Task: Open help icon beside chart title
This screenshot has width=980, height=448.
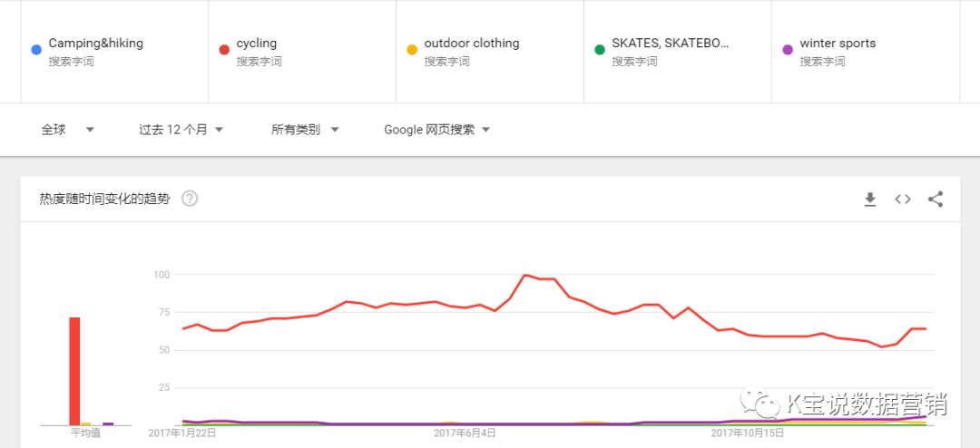Action: point(190,199)
